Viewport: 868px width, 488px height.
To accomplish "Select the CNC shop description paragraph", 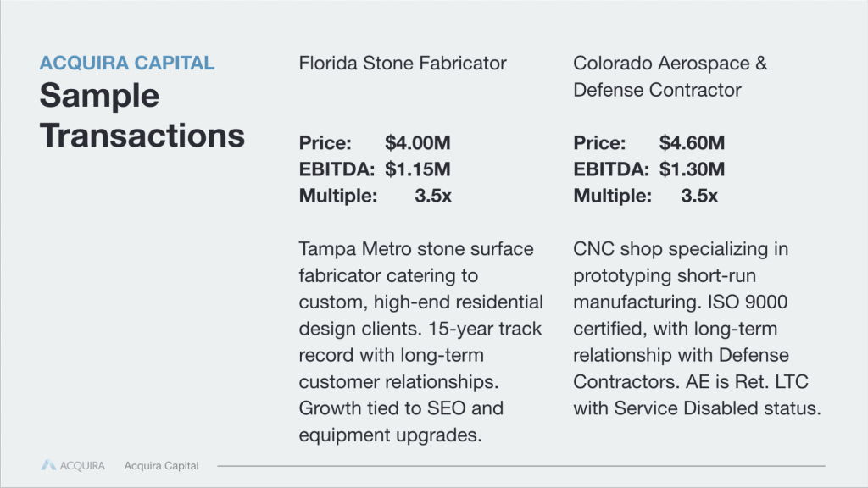I will tap(697, 329).
